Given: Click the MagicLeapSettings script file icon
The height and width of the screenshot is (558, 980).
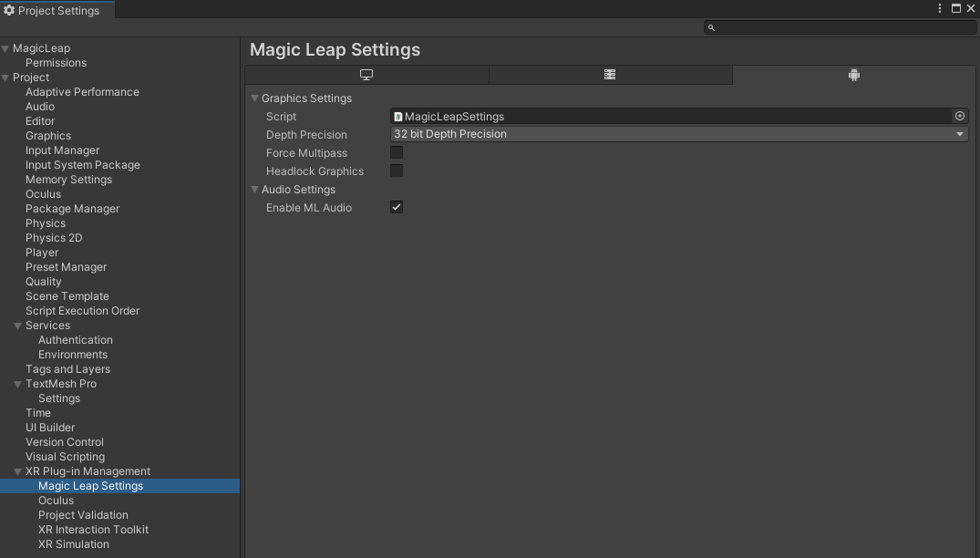Looking at the screenshot, I should (x=398, y=117).
